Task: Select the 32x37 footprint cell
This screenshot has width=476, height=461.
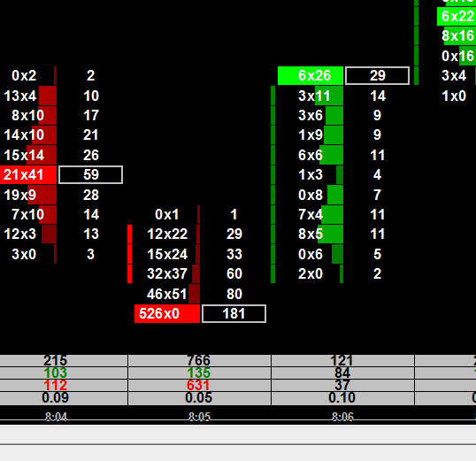Action: [167, 274]
